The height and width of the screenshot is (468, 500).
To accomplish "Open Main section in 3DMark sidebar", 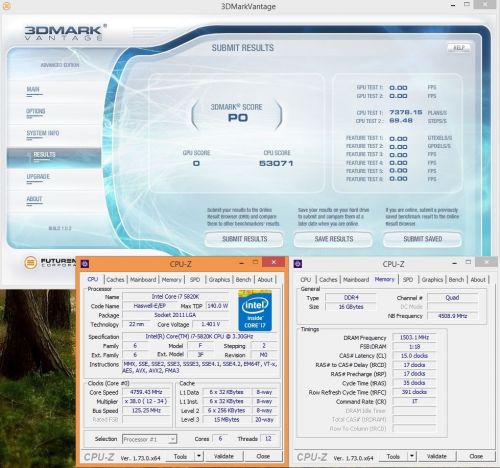I will coord(33,89).
